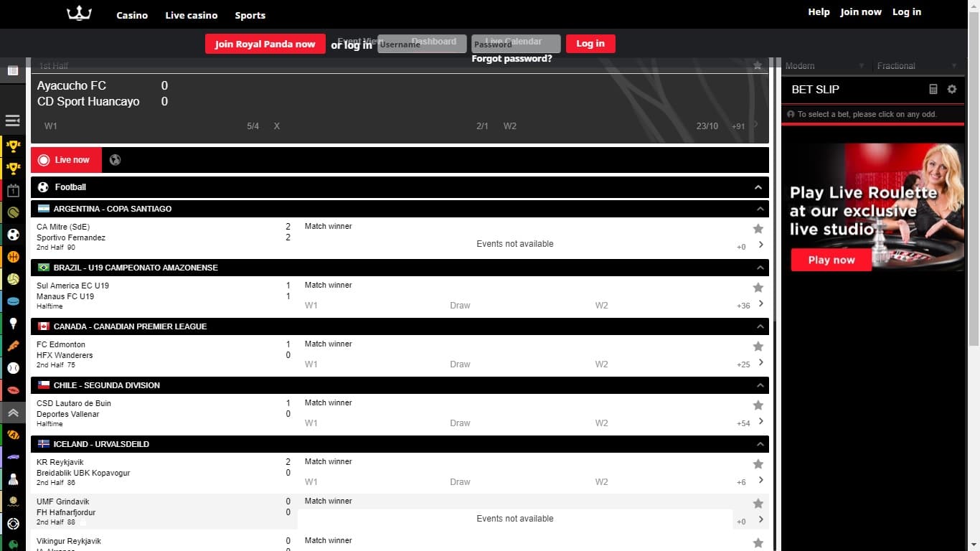
Task: Select the motorsport car icon
Action: (13, 457)
